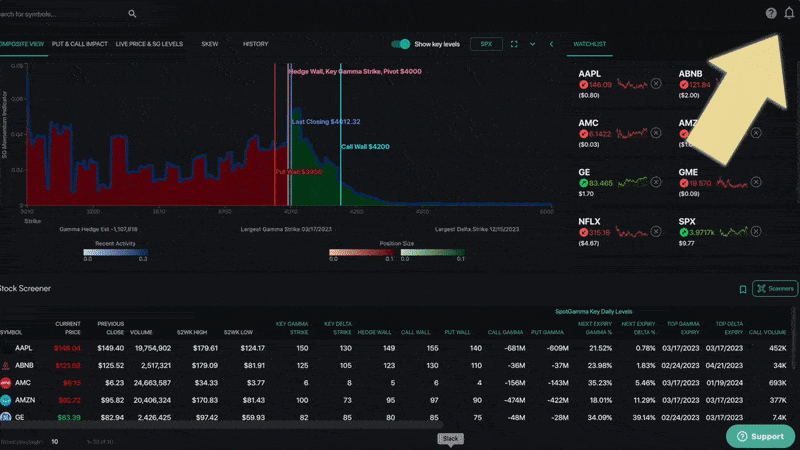
Task: Open the Watchlist tab
Action: (x=589, y=44)
